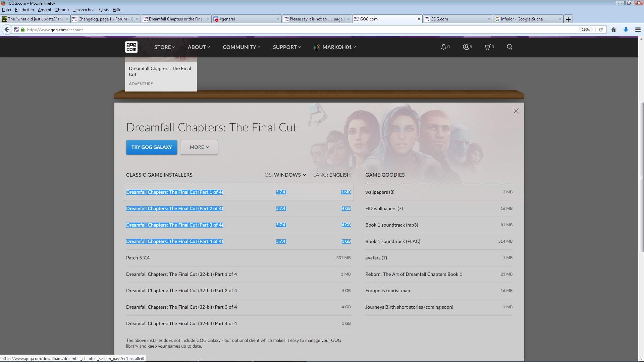Download installer Part 1 of 4

point(238,192)
